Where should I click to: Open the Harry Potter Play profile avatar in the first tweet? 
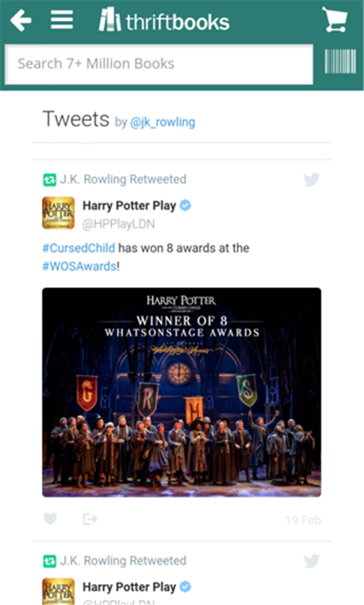click(58, 213)
